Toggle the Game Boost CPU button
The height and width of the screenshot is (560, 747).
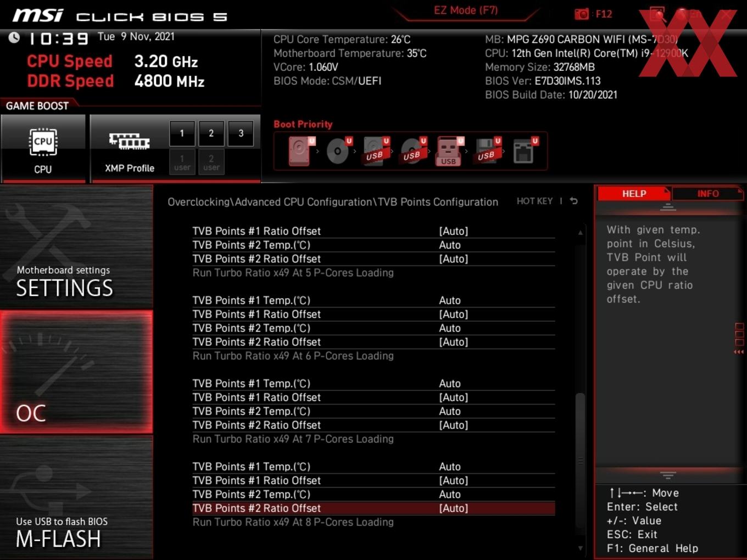click(x=43, y=148)
